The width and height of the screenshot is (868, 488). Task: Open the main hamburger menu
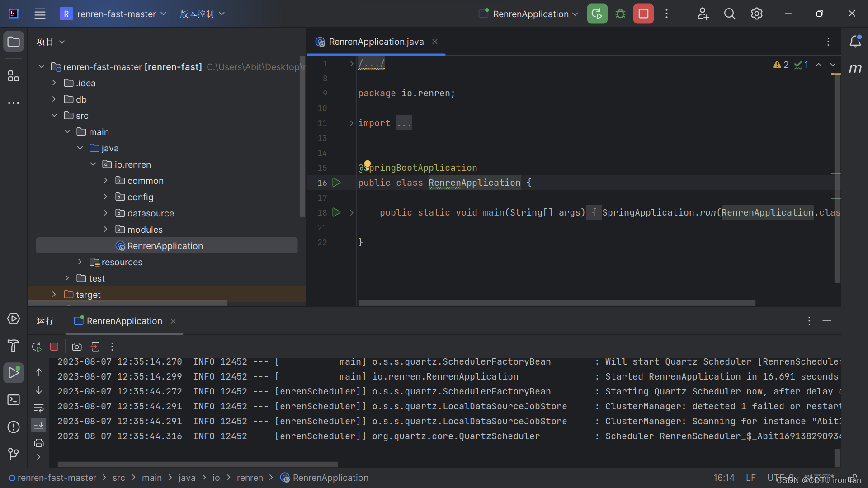tap(40, 14)
